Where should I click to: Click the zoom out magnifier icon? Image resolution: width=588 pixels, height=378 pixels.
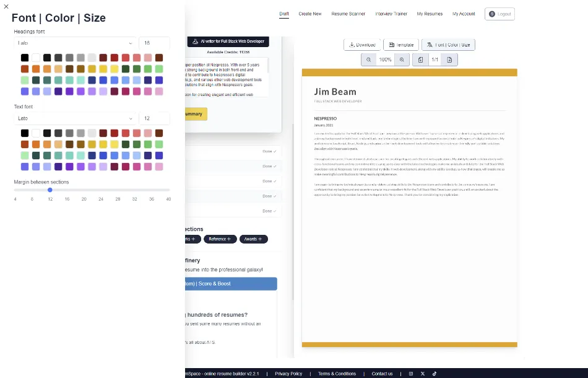click(x=368, y=59)
